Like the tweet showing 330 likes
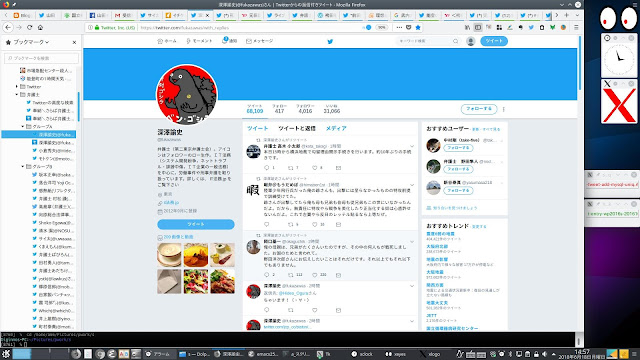640x360 pixels. point(314,275)
